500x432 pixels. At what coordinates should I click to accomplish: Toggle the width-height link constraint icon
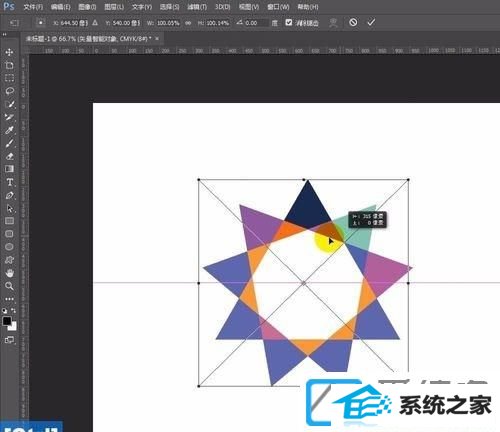(x=188, y=23)
